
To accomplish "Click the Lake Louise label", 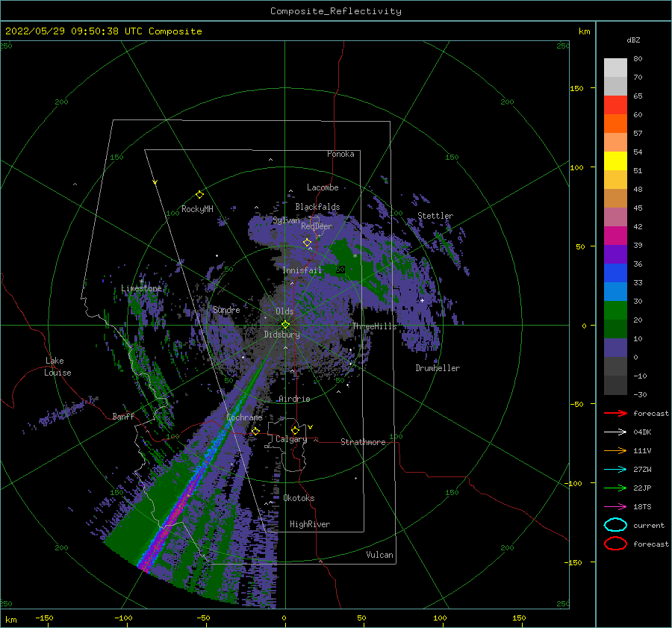I will pyautogui.click(x=57, y=367).
